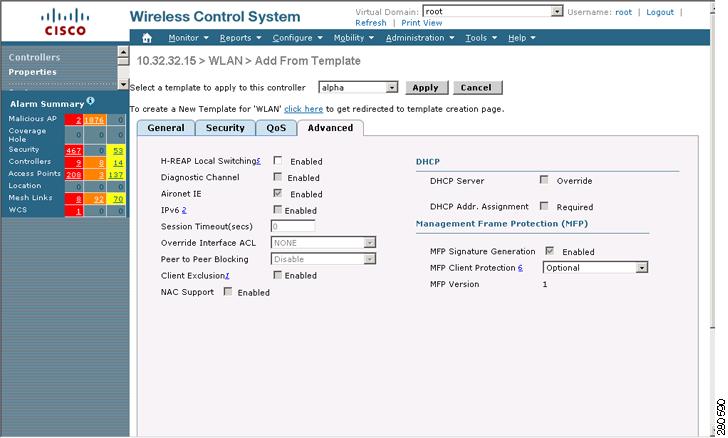Click Access Points minor alarm count 137

pyautogui.click(x=116, y=175)
